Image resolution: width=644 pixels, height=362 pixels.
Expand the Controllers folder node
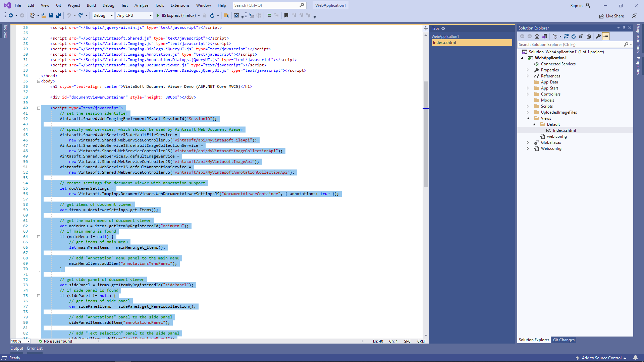pyautogui.click(x=528, y=94)
